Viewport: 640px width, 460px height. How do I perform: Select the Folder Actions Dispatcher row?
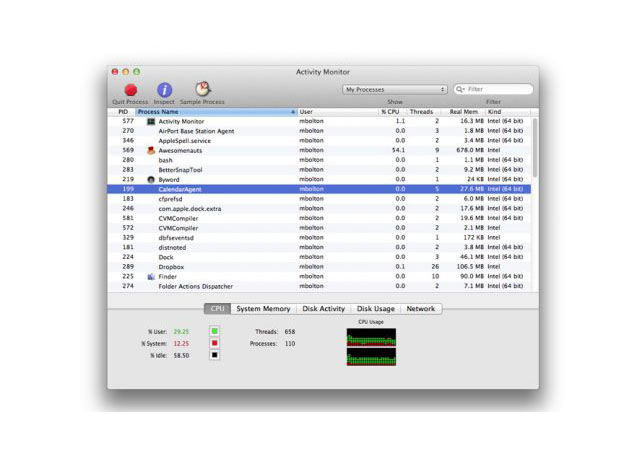[x=319, y=286]
